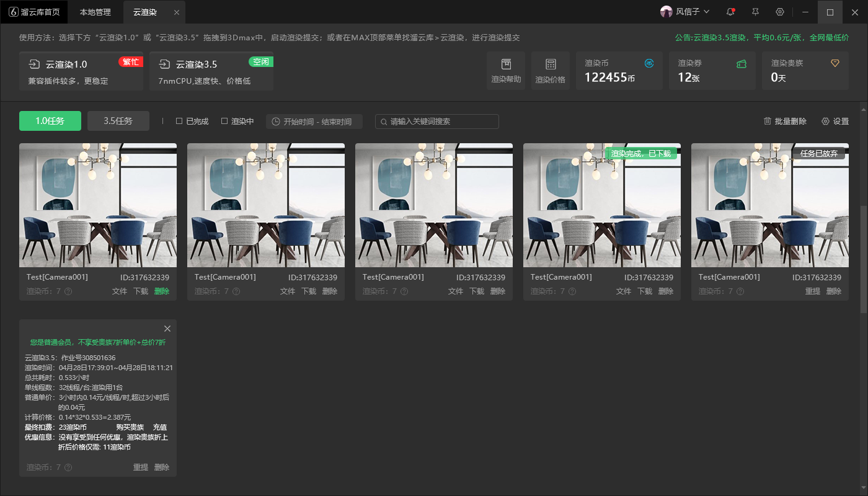Click the 渲染贵族 diamond icon

[835, 63]
